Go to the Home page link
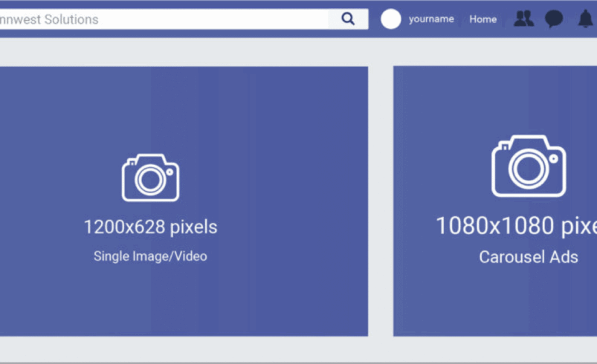The width and height of the screenshot is (597, 364). click(483, 19)
